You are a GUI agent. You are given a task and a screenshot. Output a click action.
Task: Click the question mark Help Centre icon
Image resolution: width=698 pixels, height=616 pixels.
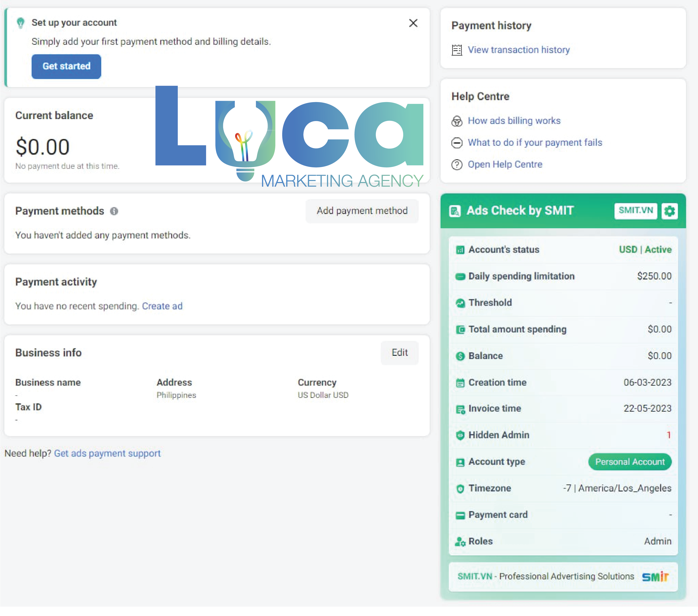(x=457, y=165)
